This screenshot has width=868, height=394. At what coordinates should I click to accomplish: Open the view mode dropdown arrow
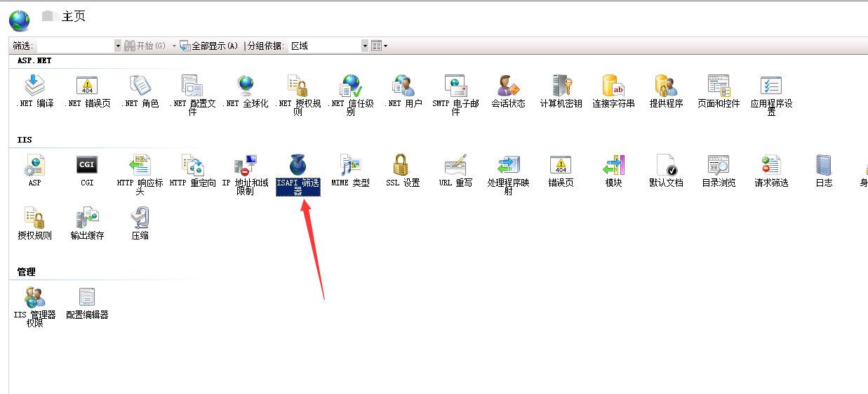pyautogui.click(x=385, y=46)
